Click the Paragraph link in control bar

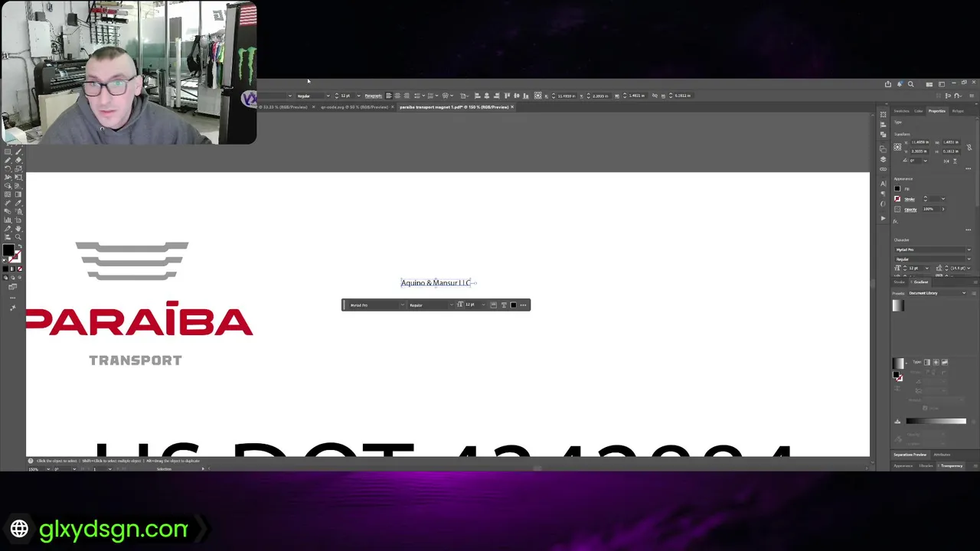[373, 95]
